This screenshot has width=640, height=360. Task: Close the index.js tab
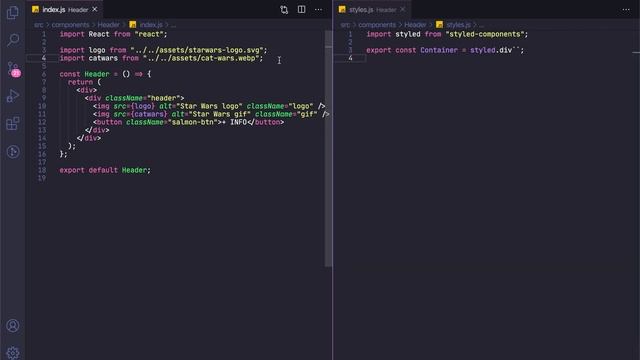[x=95, y=9]
